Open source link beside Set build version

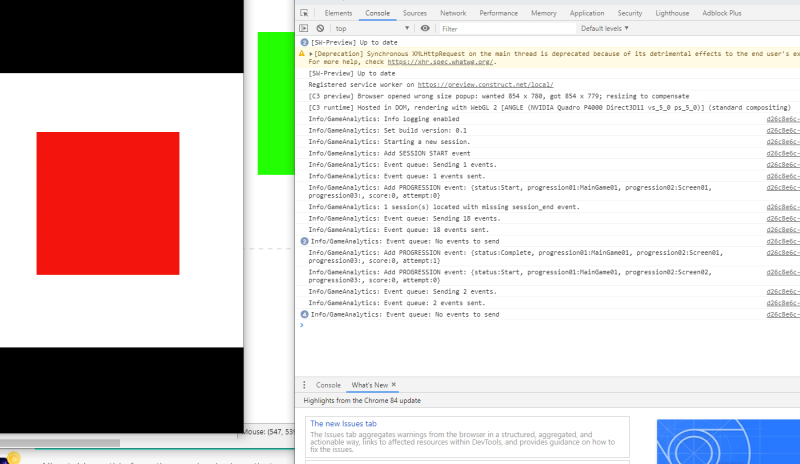pos(783,131)
